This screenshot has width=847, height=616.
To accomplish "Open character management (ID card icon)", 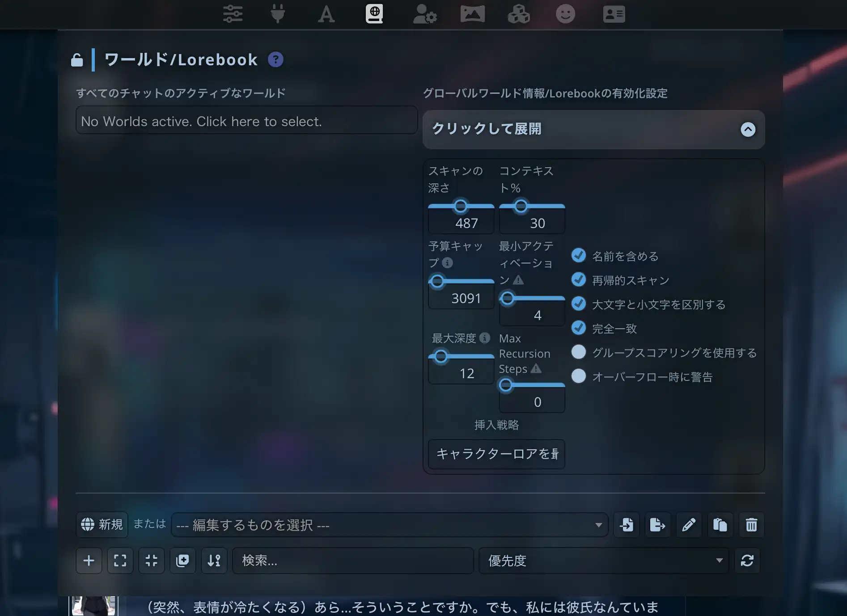I will click(x=613, y=14).
